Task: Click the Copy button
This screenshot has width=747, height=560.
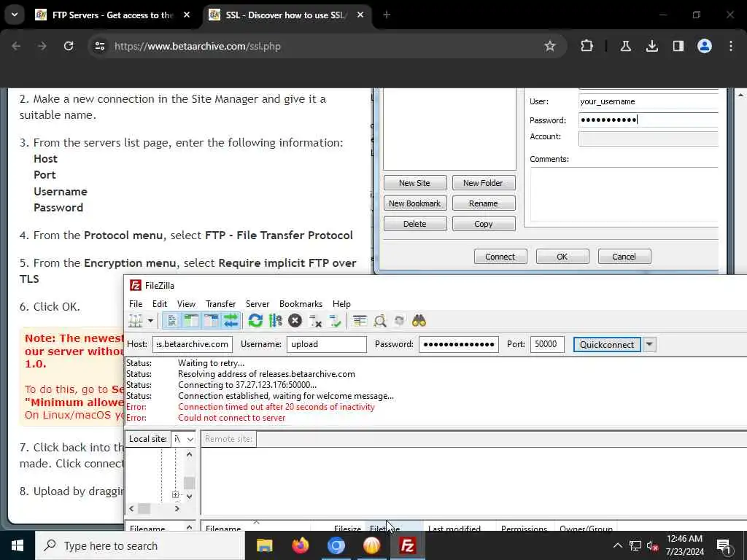Action: (x=484, y=224)
